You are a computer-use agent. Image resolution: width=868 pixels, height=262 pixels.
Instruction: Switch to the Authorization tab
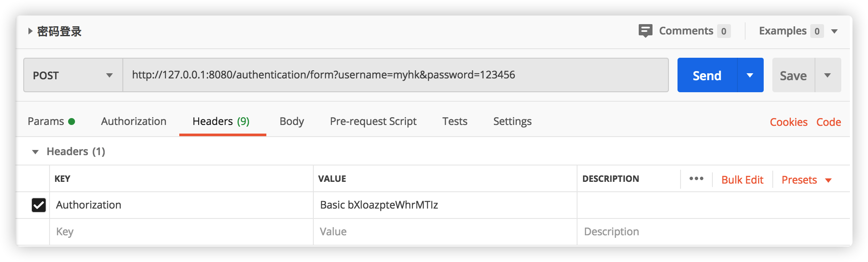pos(134,122)
